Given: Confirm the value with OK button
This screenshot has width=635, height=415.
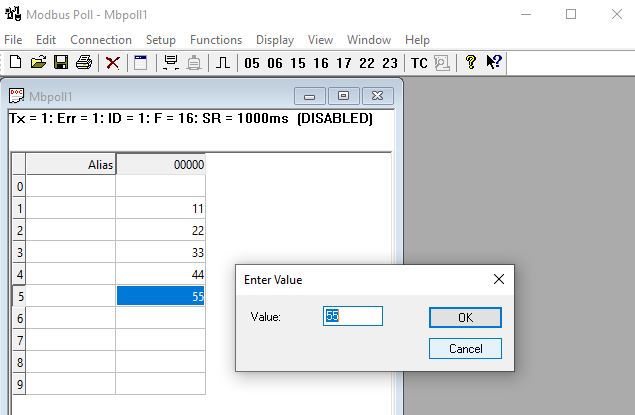Looking at the screenshot, I should (465, 317).
